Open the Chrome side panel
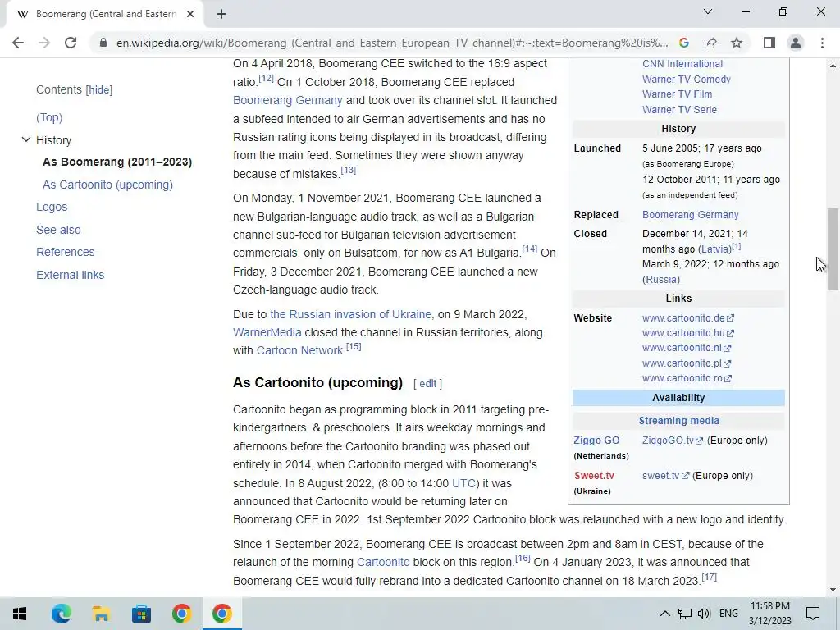This screenshot has width=840, height=630. (x=769, y=43)
